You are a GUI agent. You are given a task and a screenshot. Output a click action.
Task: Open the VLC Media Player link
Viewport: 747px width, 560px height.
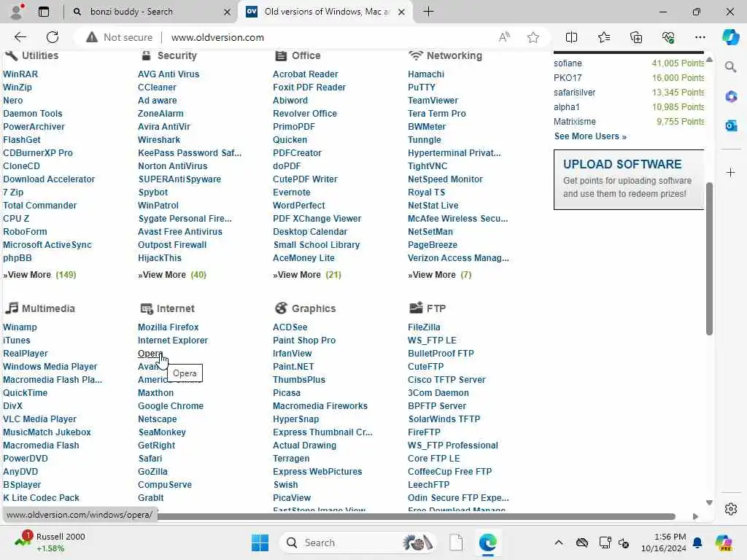39,419
